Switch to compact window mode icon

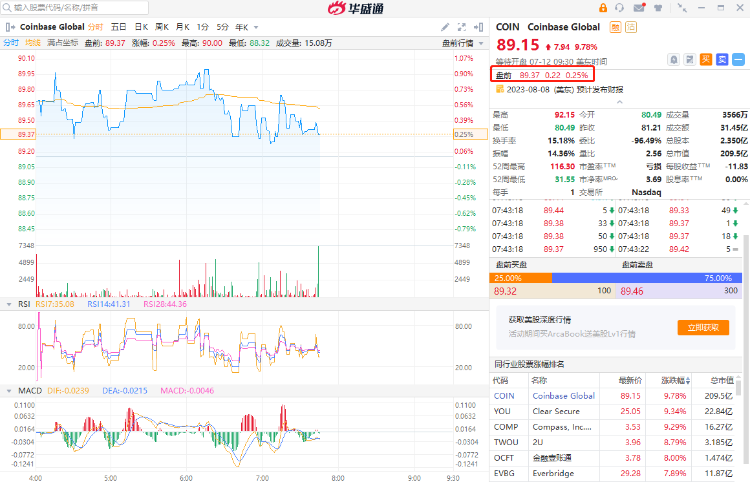(x=682, y=8)
